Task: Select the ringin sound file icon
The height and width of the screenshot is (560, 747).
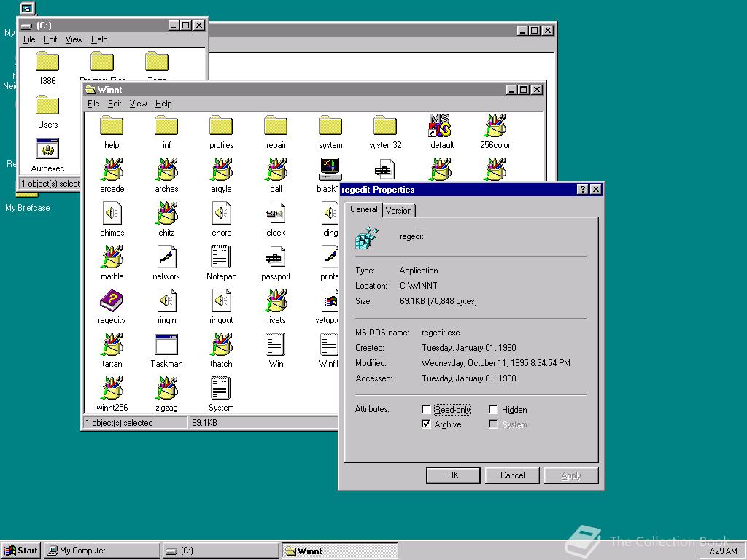Action: 167,300
